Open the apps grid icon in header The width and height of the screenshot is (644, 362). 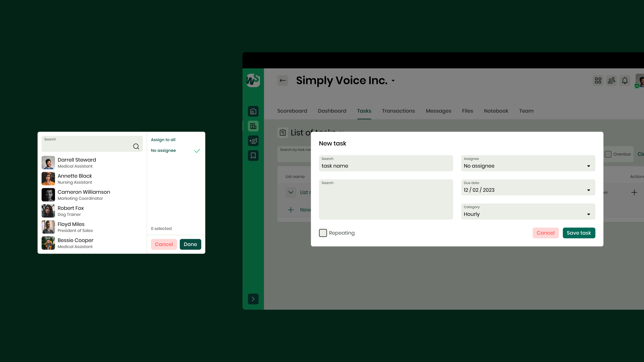tap(598, 80)
